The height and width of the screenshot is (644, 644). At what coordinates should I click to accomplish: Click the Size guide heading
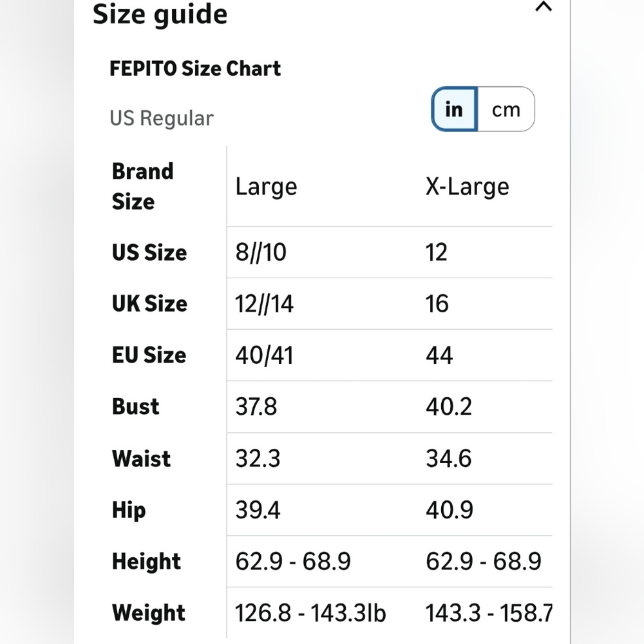click(x=160, y=14)
